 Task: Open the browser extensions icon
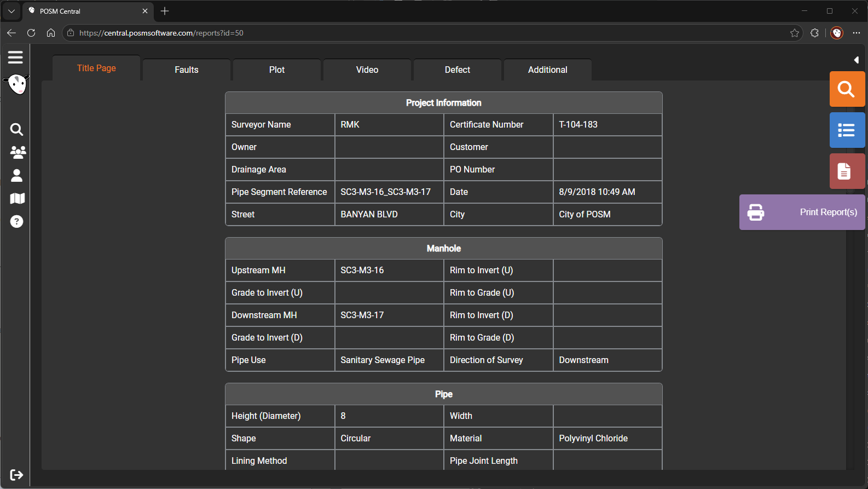pos(814,33)
